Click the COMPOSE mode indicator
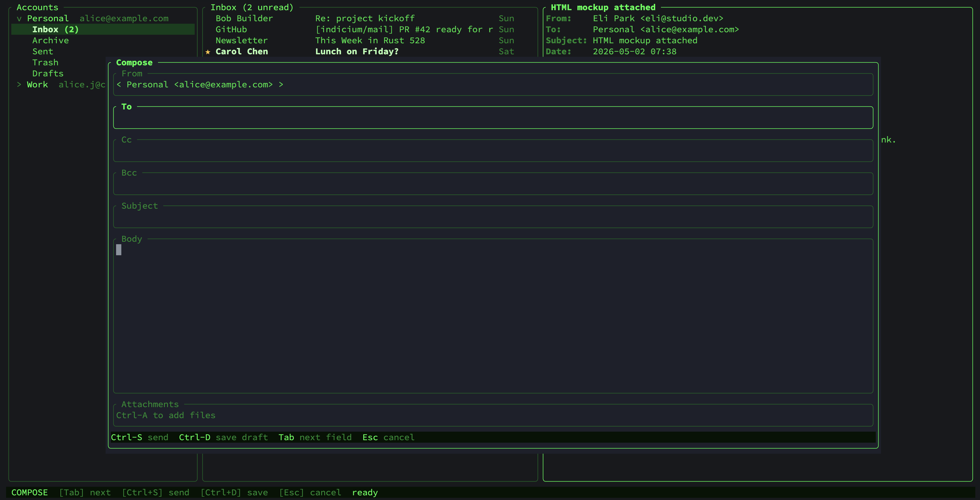The height and width of the screenshot is (500, 980). tap(30, 493)
